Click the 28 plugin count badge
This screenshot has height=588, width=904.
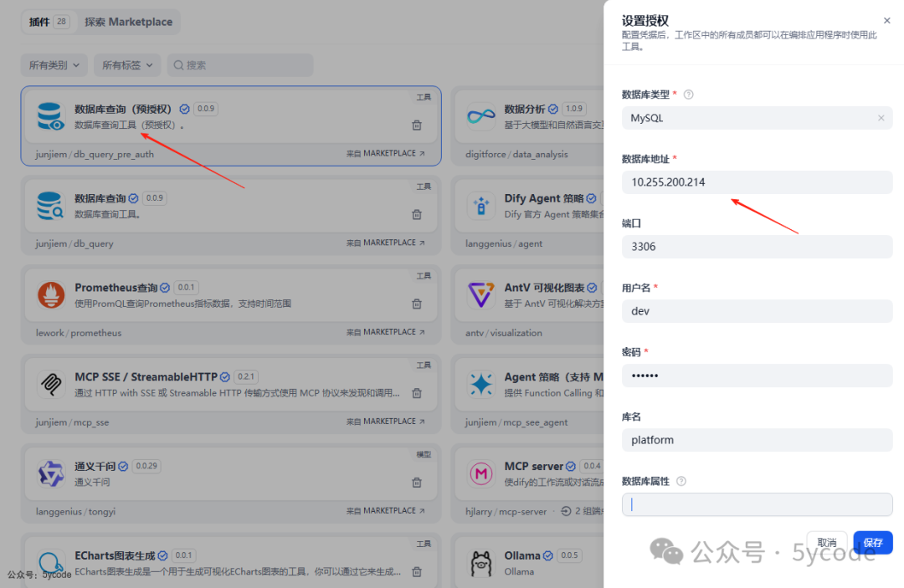click(62, 22)
